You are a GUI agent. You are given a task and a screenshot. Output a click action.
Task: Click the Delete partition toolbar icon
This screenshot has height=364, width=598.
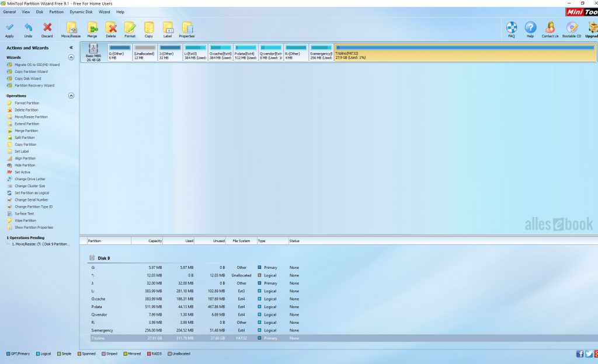click(111, 30)
